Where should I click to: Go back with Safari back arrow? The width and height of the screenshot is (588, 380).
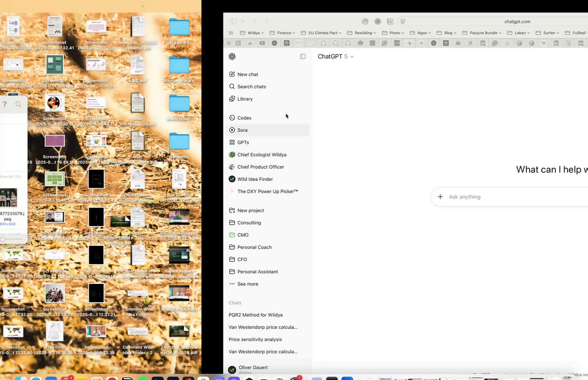(x=254, y=21)
